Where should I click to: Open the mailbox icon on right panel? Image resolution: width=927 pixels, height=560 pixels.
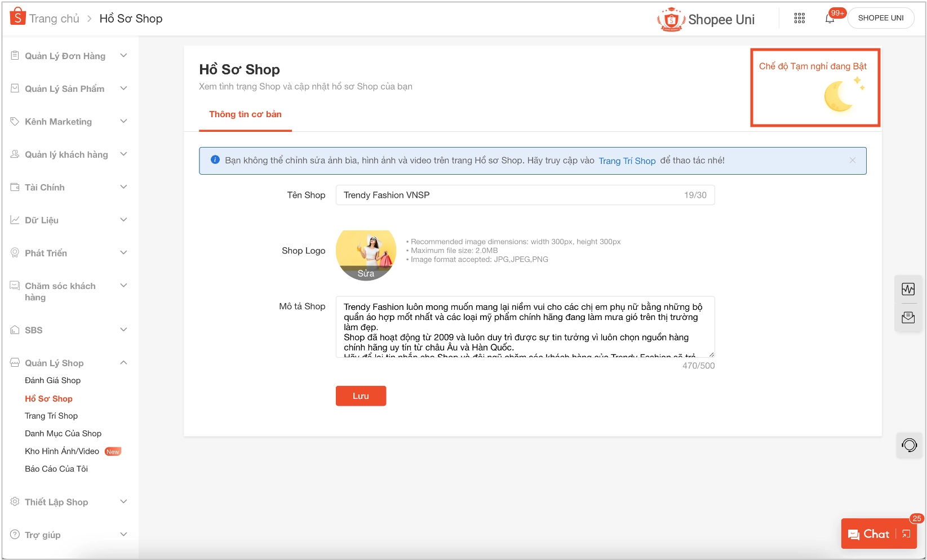908,318
